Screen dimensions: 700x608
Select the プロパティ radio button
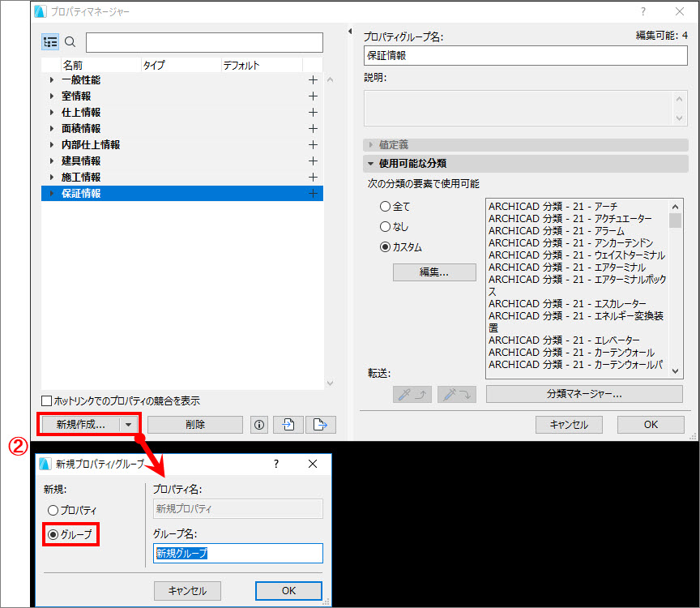tap(53, 510)
